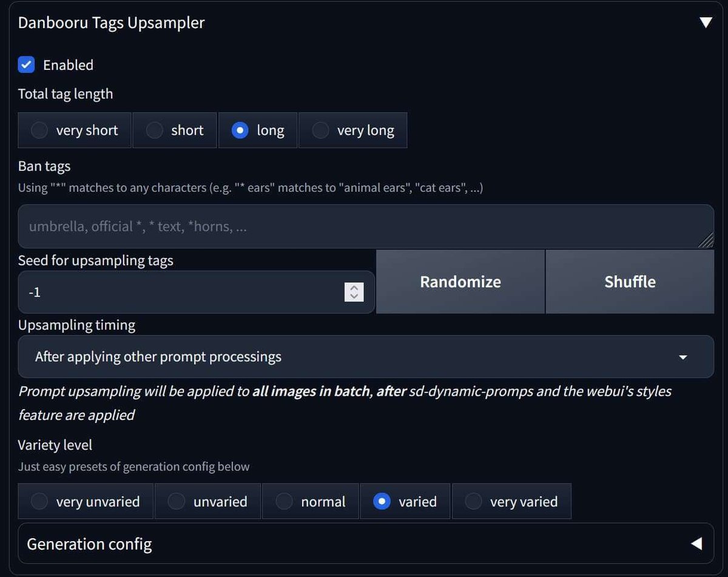Open the Upsampling timing dropdown

[x=364, y=357]
